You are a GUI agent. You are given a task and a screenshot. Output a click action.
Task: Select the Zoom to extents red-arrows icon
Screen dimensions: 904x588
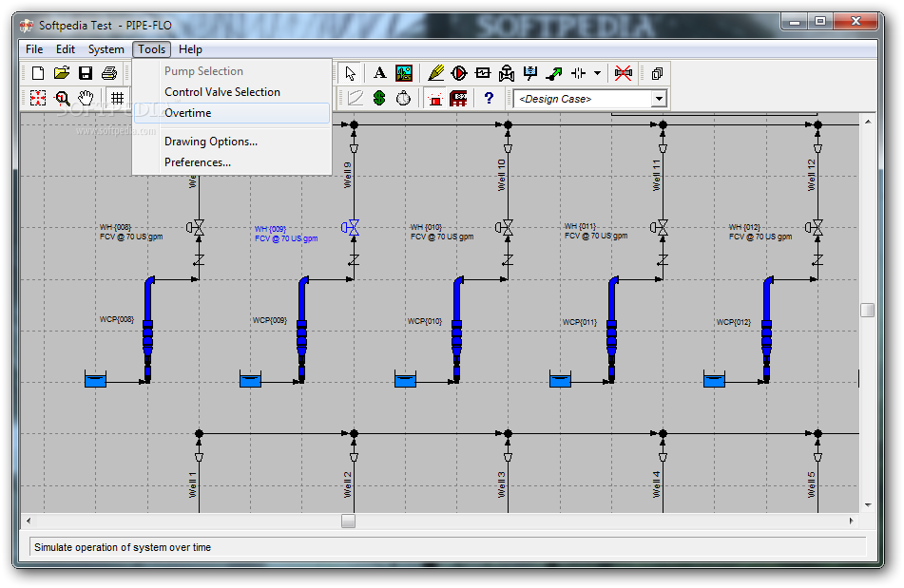[38, 98]
